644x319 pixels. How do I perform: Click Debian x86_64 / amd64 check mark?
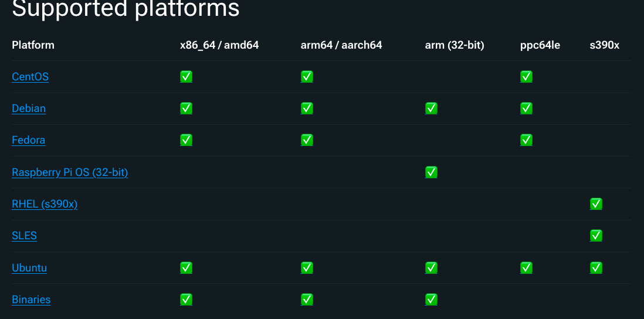[186, 108]
